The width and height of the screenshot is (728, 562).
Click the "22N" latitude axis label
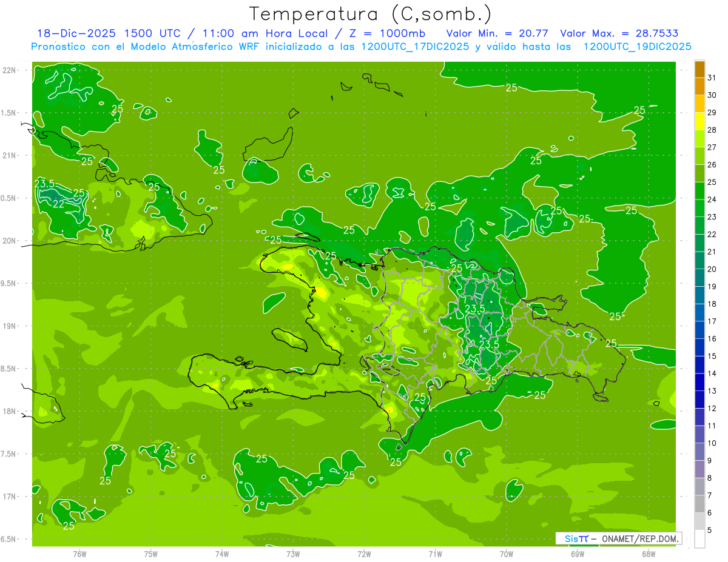8,70
